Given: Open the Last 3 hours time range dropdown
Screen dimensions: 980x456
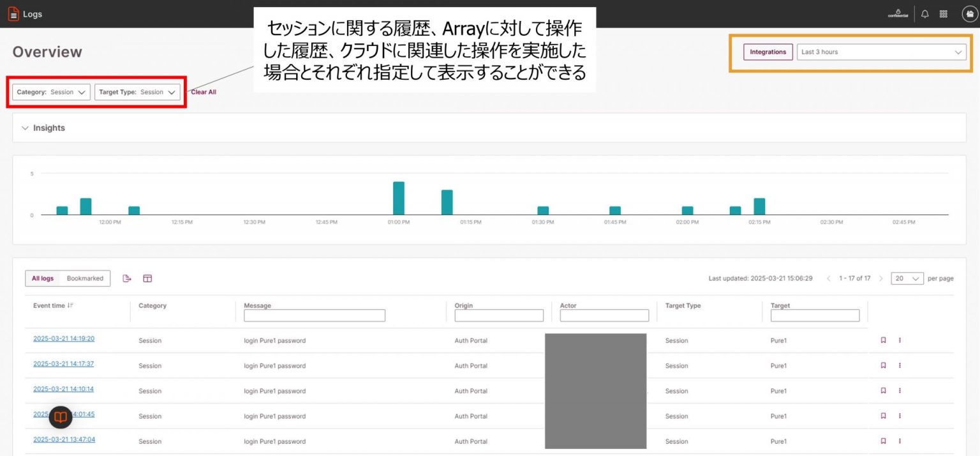Looking at the screenshot, I should click(x=881, y=52).
